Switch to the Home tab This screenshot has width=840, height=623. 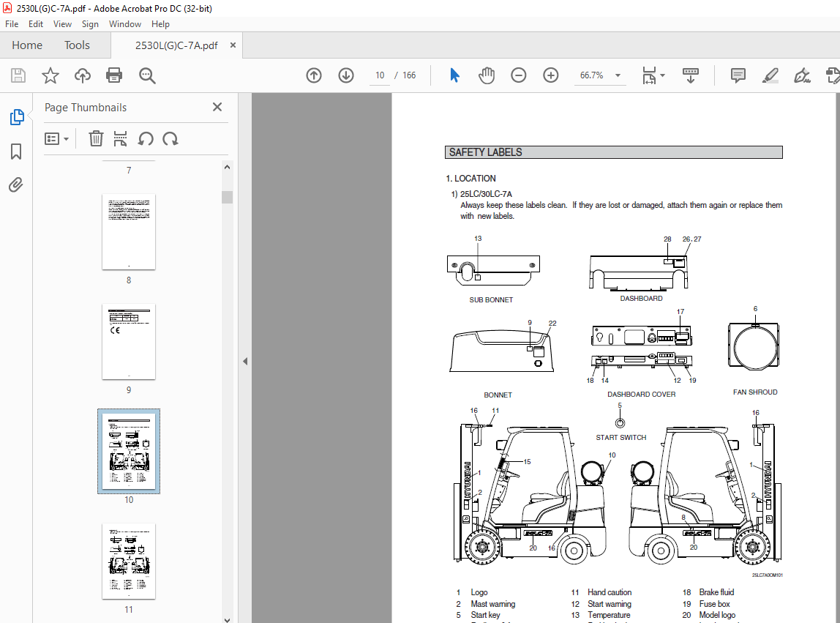tap(27, 45)
